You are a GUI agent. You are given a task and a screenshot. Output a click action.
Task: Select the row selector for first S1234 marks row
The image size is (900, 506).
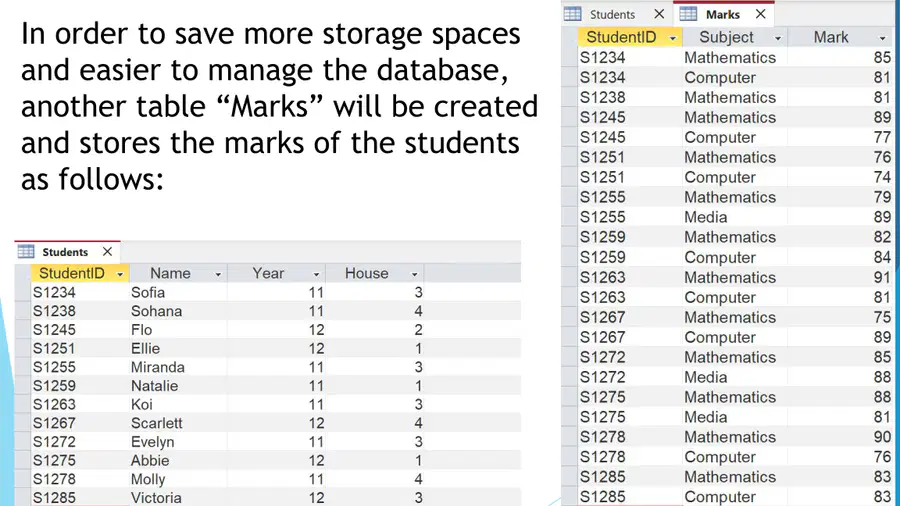coord(570,57)
